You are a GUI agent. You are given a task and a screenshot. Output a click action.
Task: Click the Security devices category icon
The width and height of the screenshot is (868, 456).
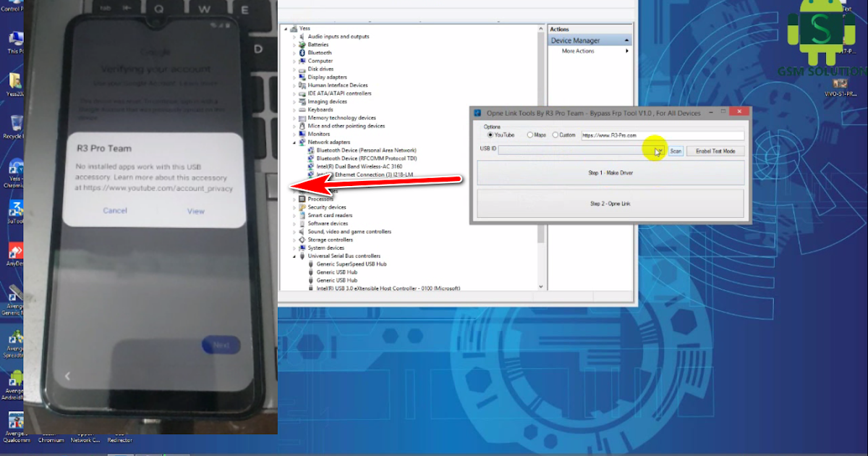coord(303,207)
